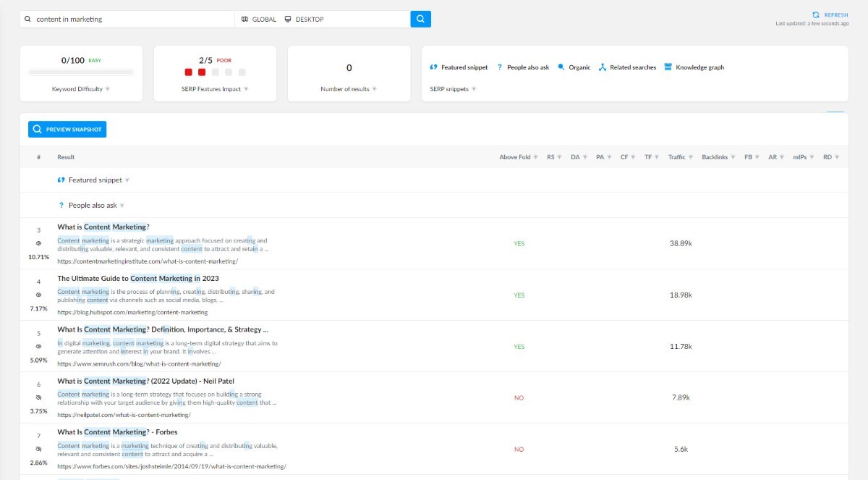Click the 11.78k traffic value
Screen dimensions: 868x480
[681, 347]
